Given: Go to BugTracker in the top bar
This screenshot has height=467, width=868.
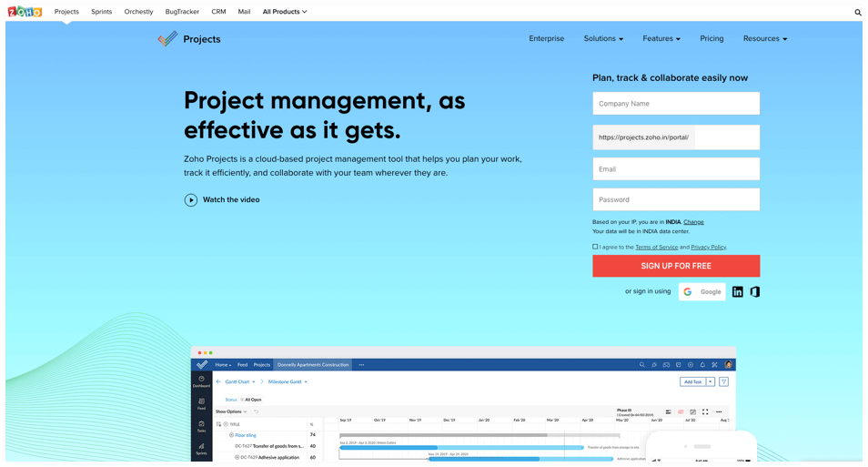Looking at the screenshot, I should pos(182,12).
